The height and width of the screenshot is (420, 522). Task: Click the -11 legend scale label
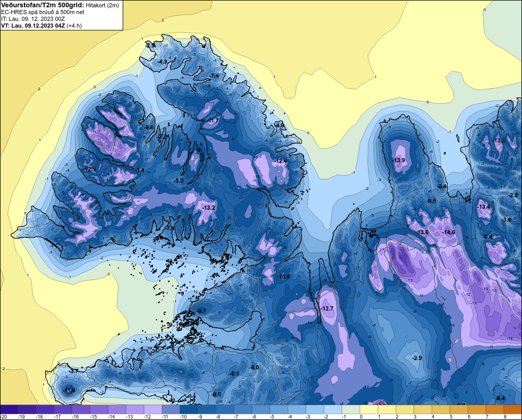[165, 417]
